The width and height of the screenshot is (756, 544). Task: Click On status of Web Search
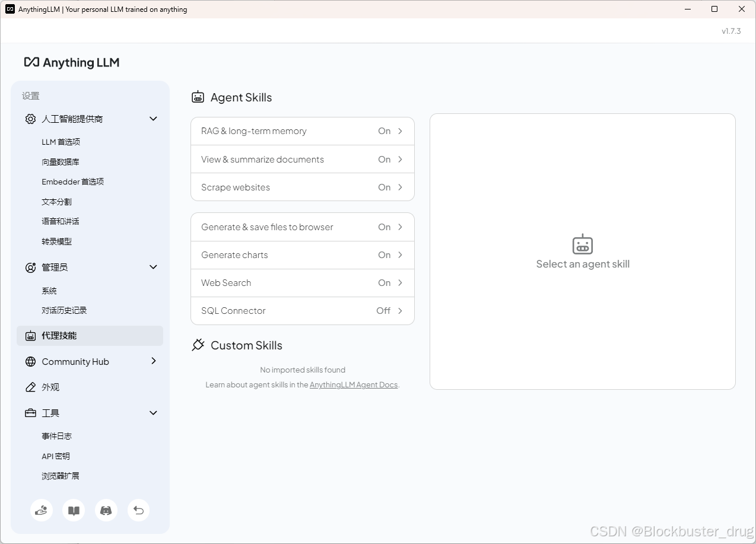coord(385,282)
